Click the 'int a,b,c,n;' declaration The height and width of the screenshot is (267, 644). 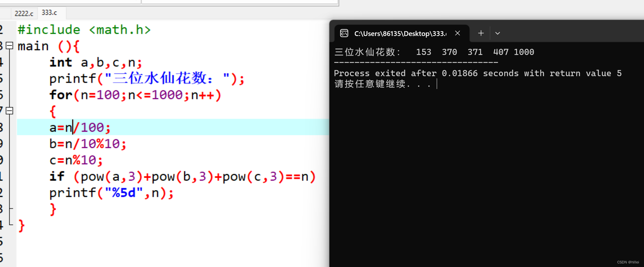coord(96,62)
